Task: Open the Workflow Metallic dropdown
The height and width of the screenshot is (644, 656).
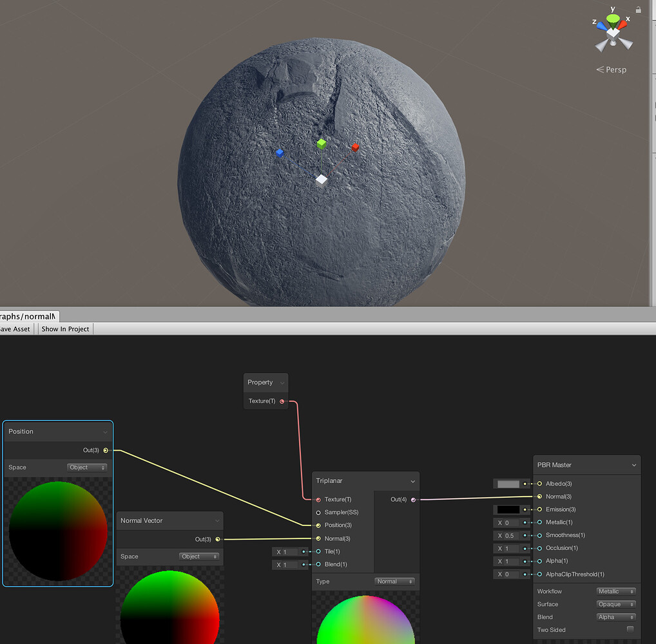Action: pos(616,591)
